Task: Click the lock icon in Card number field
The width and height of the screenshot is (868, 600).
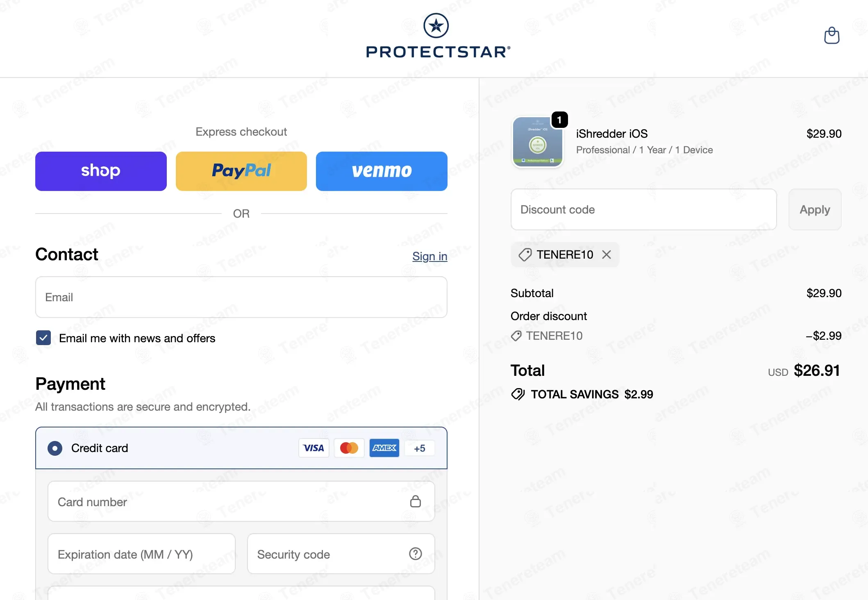Action: click(416, 501)
